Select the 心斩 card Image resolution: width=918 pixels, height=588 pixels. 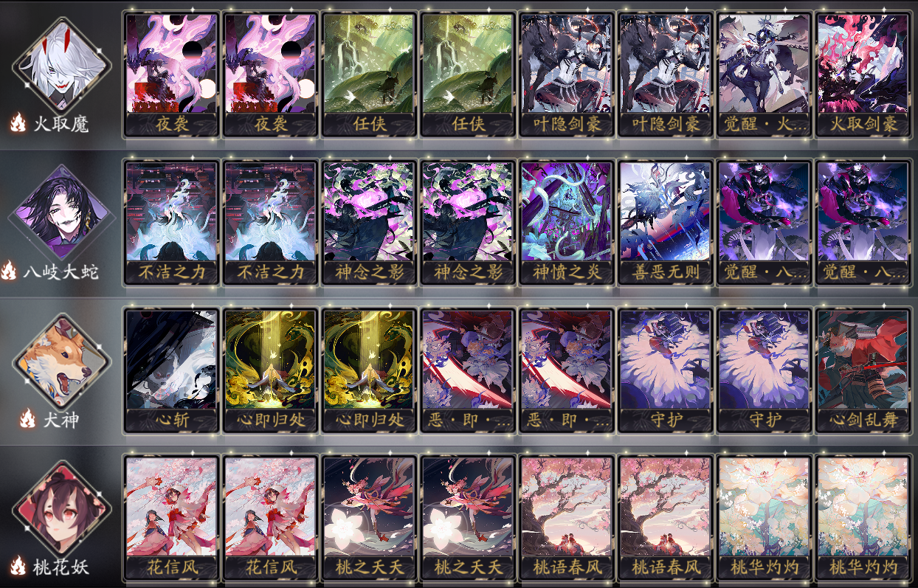171,370
